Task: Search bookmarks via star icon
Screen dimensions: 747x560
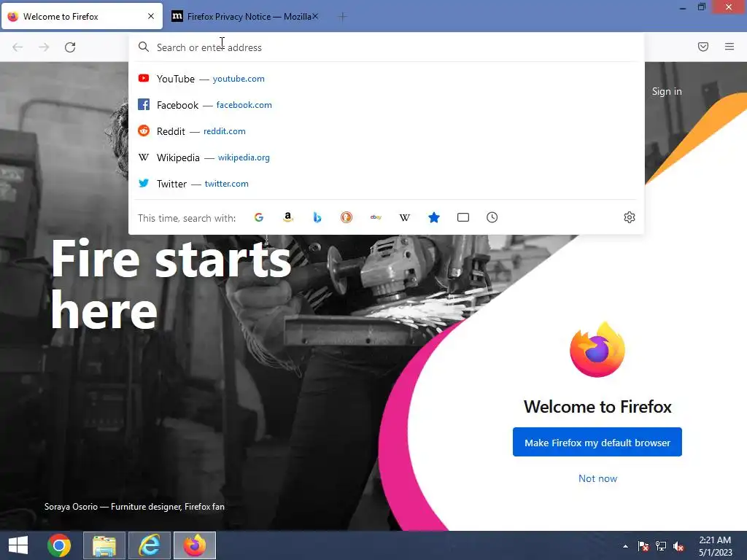Action: click(434, 217)
